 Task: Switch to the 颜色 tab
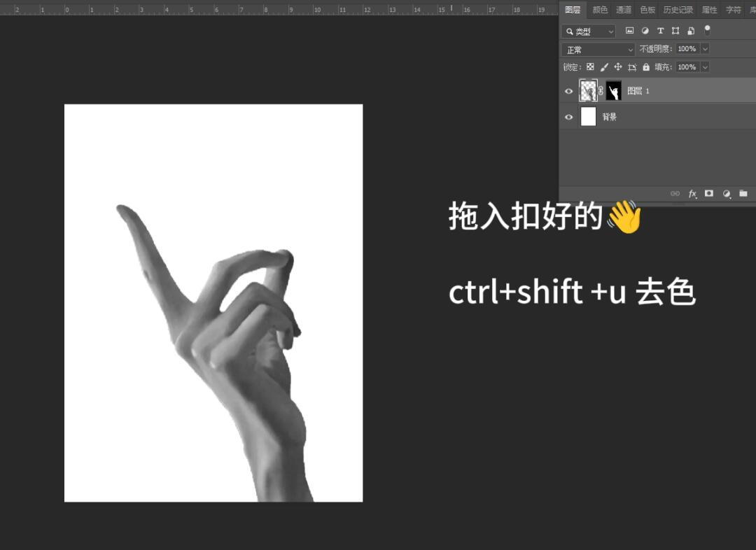pyautogui.click(x=600, y=10)
